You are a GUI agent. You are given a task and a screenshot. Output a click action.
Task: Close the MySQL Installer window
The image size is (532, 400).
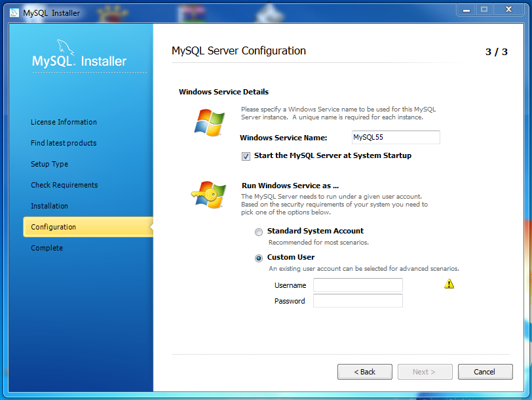[508, 10]
